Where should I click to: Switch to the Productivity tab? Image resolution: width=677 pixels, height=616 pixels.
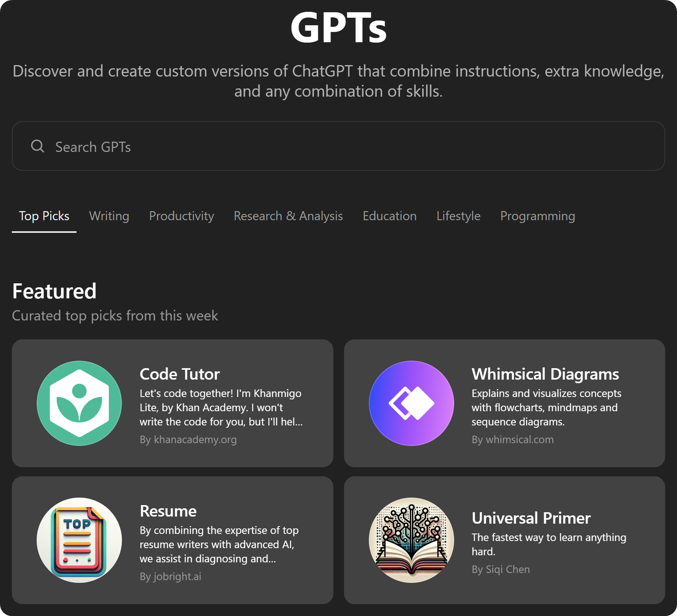tap(181, 216)
